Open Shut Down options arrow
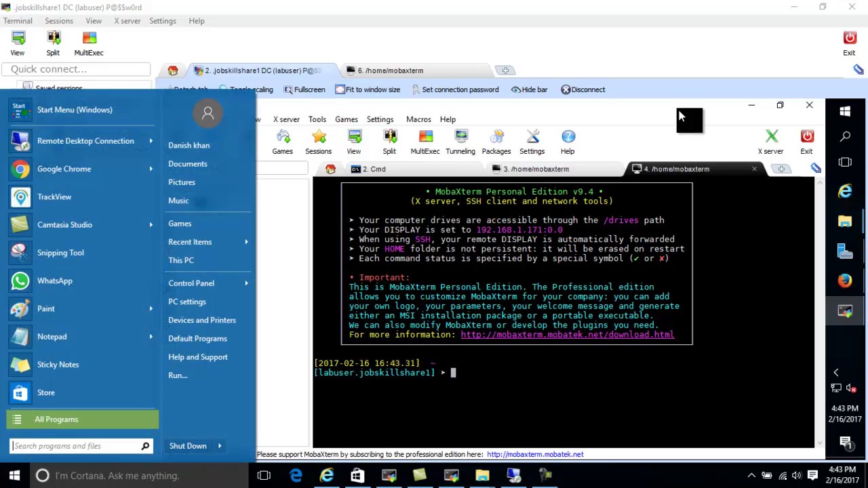 220,446
